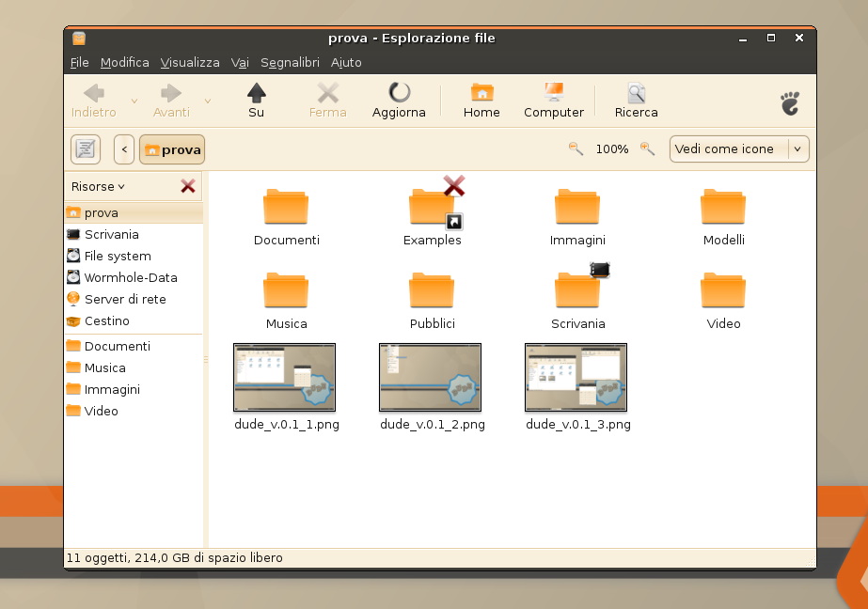Select the Examples link folder icon
Viewport: 868px width, 609px height.
(432, 208)
